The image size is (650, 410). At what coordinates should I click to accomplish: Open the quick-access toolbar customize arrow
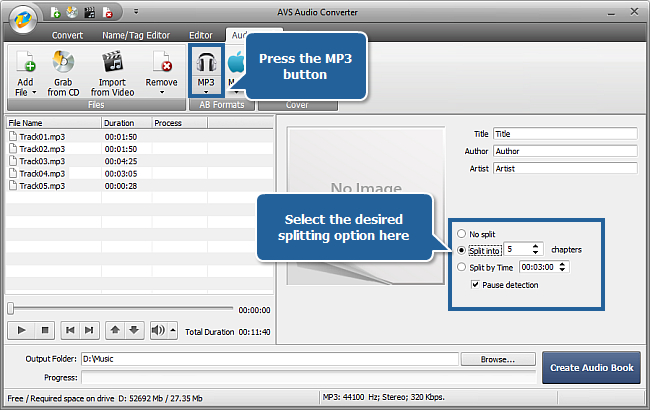136,12
